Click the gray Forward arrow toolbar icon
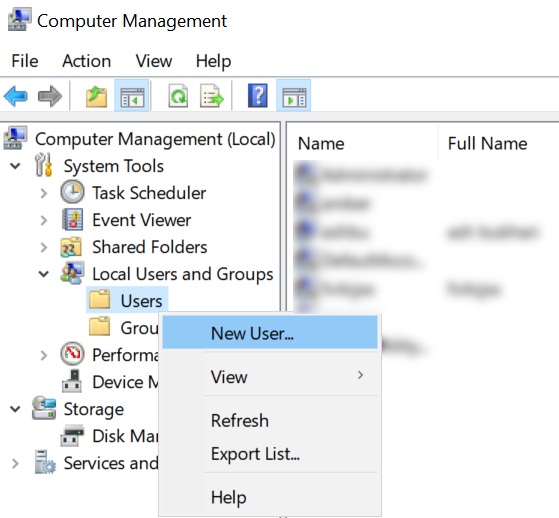The image size is (559, 518). point(50,96)
